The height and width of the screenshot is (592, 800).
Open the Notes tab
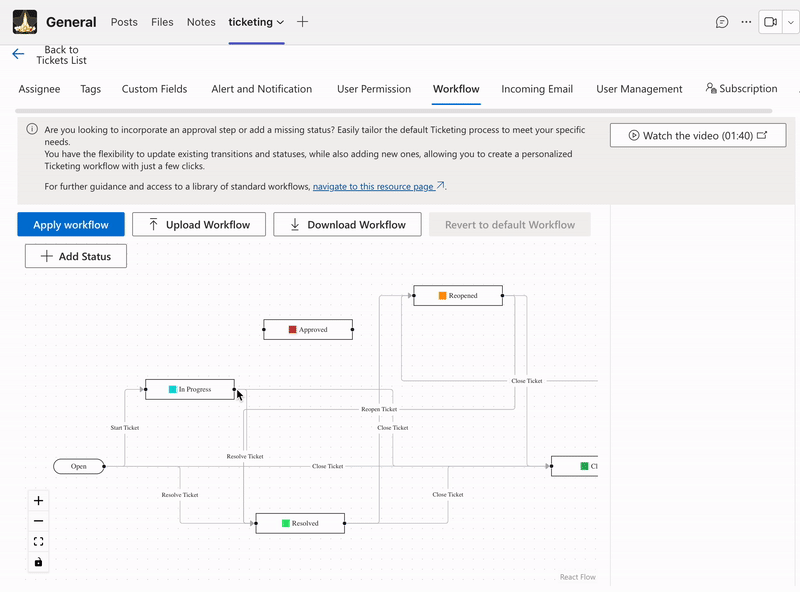point(201,22)
